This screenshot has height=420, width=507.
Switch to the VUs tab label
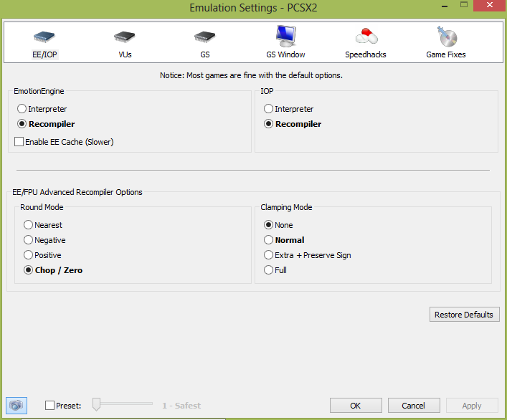[125, 54]
